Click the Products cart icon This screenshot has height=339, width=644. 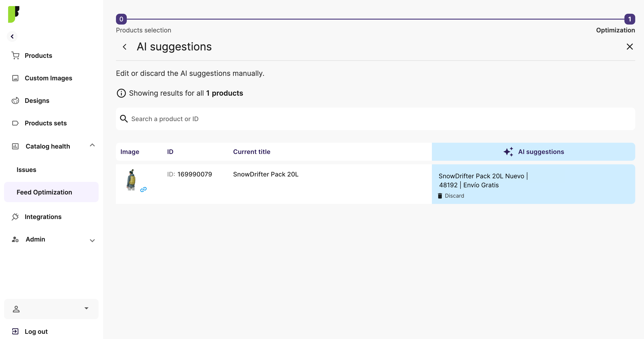tap(15, 56)
